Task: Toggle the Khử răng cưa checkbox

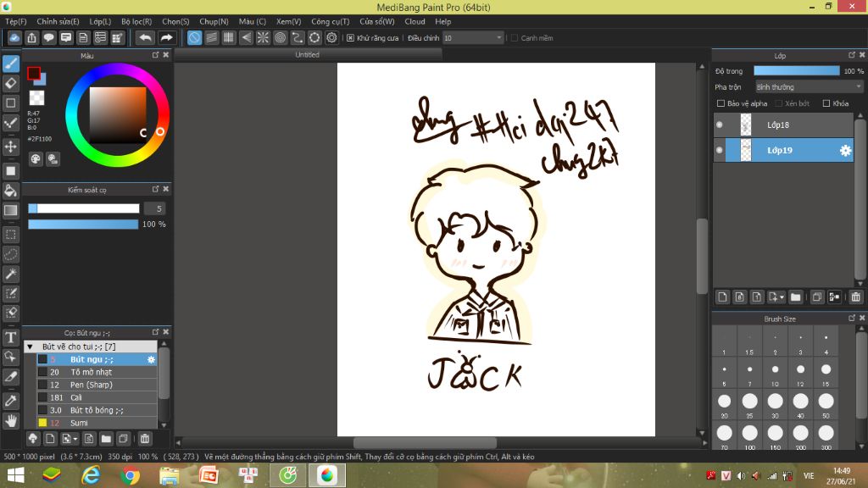Action: point(350,38)
